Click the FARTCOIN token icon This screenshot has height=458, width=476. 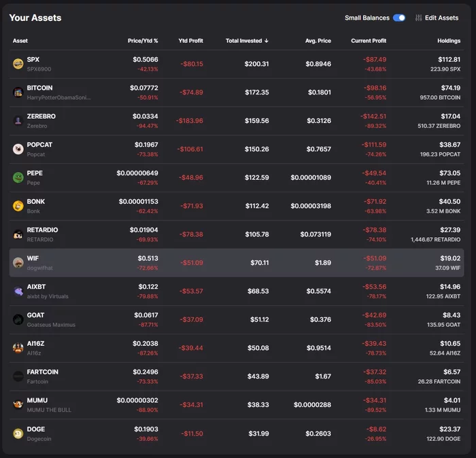click(x=18, y=376)
